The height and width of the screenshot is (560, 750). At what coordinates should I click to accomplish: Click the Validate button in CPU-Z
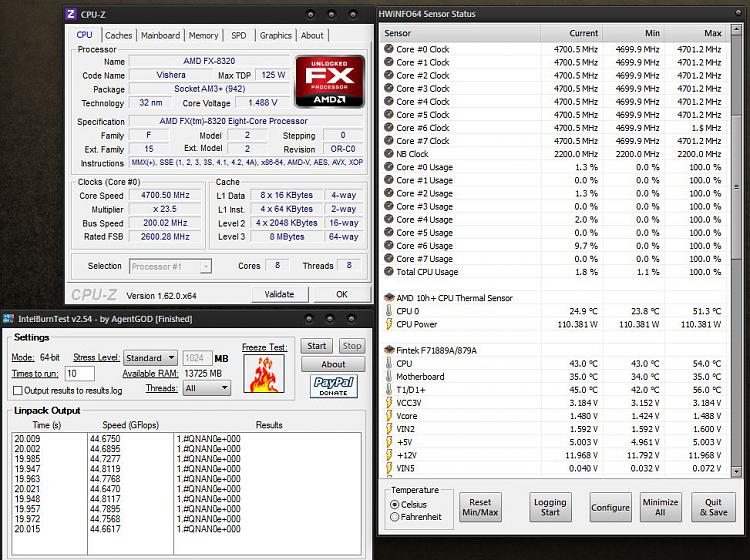[280, 294]
